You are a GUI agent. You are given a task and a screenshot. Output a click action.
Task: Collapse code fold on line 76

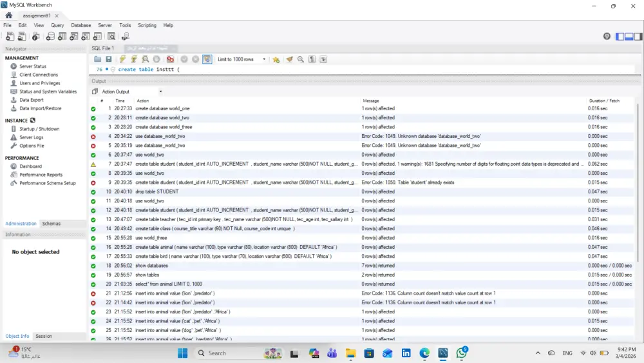tap(113, 70)
